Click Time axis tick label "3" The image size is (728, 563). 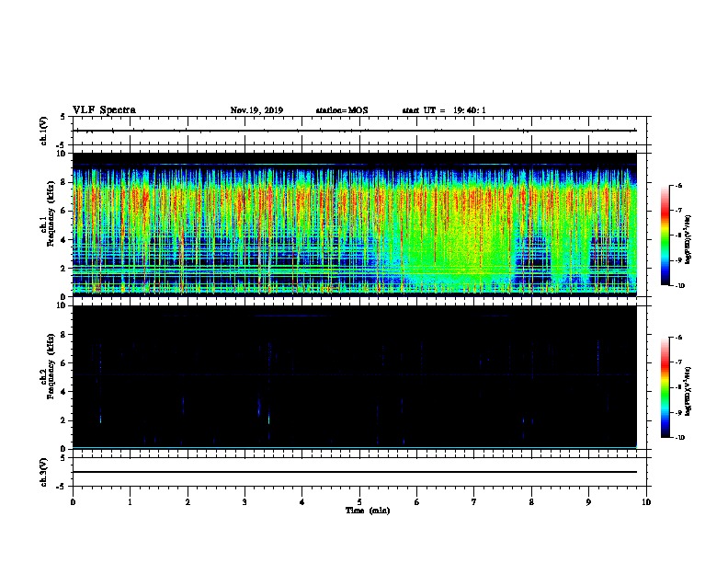245,502
